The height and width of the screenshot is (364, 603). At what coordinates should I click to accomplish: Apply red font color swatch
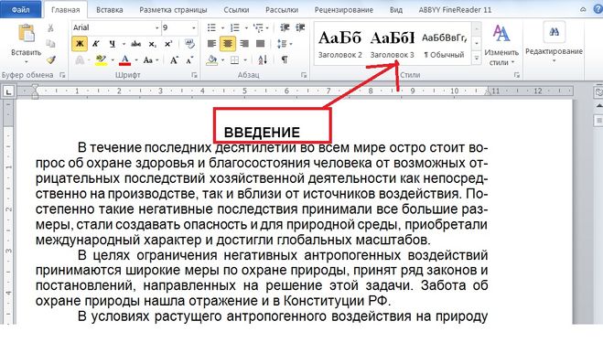pyautogui.click(x=124, y=59)
